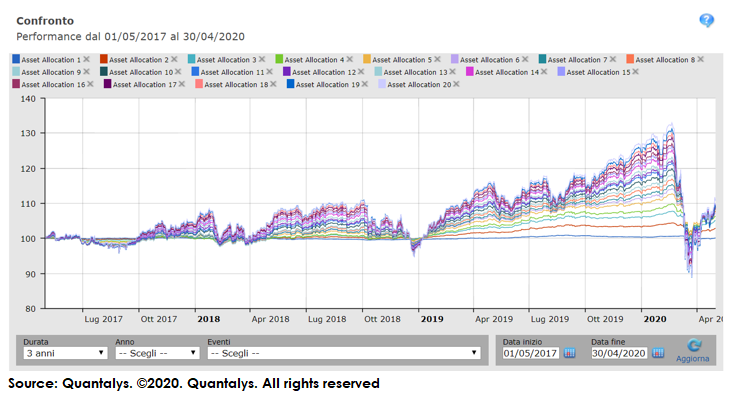This screenshot has width=730, height=396.
Task: Open the Anno dropdown
Action: point(157,353)
